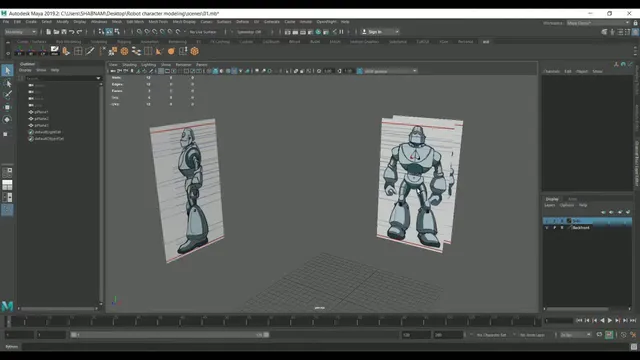This screenshot has height=360, width=640.
Task: Switch to the Anim layer tab
Action: click(x=573, y=199)
